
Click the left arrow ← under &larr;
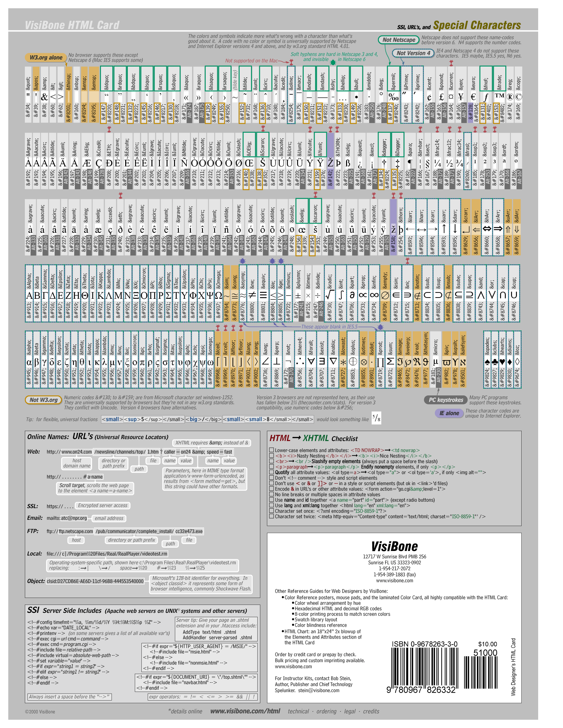point(410,229)
